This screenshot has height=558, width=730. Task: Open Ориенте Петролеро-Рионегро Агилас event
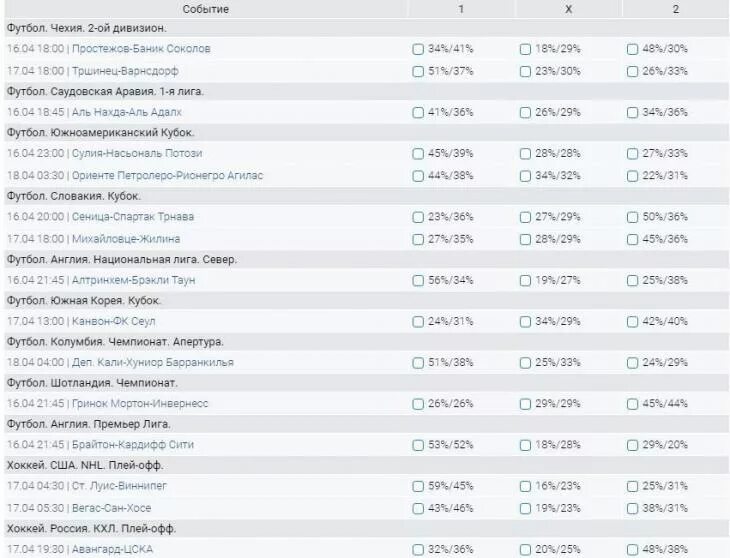[x=167, y=175]
